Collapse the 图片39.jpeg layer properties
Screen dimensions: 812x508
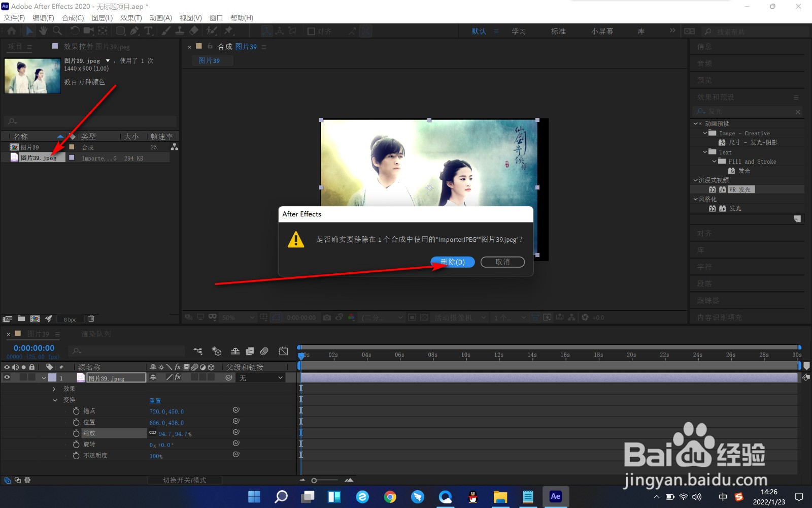click(x=44, y=378)
